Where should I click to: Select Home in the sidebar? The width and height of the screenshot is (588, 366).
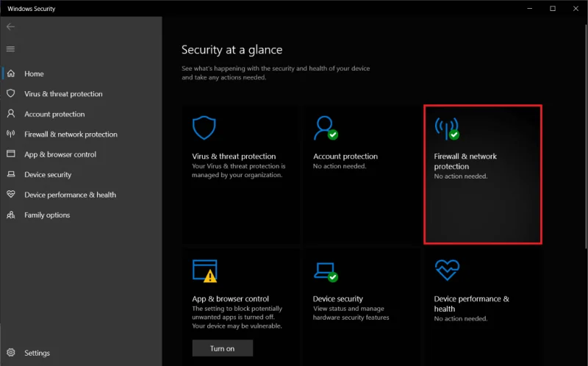tap(34, 74)
